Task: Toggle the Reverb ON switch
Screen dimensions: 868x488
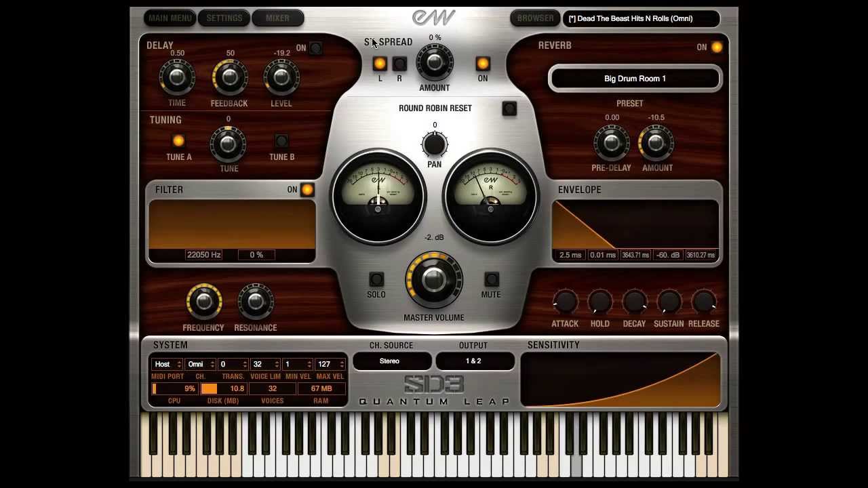Action: coord(717,47)
